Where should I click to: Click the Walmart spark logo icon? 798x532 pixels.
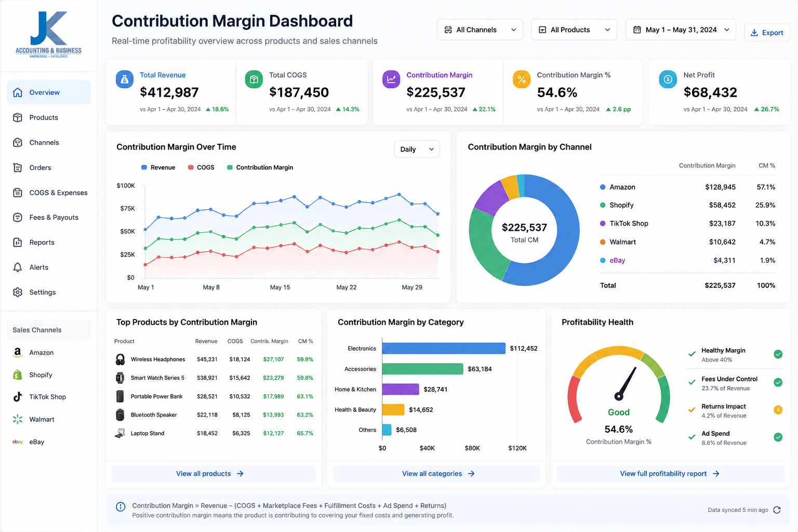(x=18, y=419)
